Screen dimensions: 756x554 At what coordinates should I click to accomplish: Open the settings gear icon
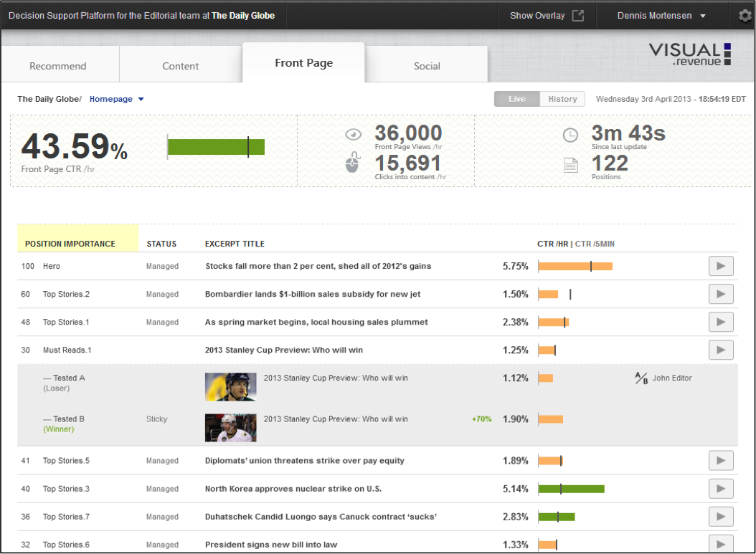[745, 16]
